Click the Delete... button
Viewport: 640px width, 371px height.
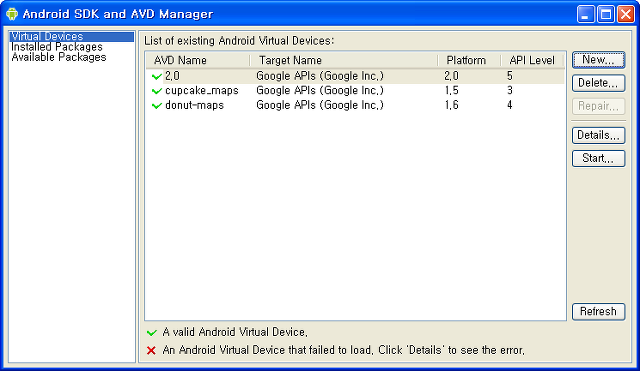[x=598, y=83]
